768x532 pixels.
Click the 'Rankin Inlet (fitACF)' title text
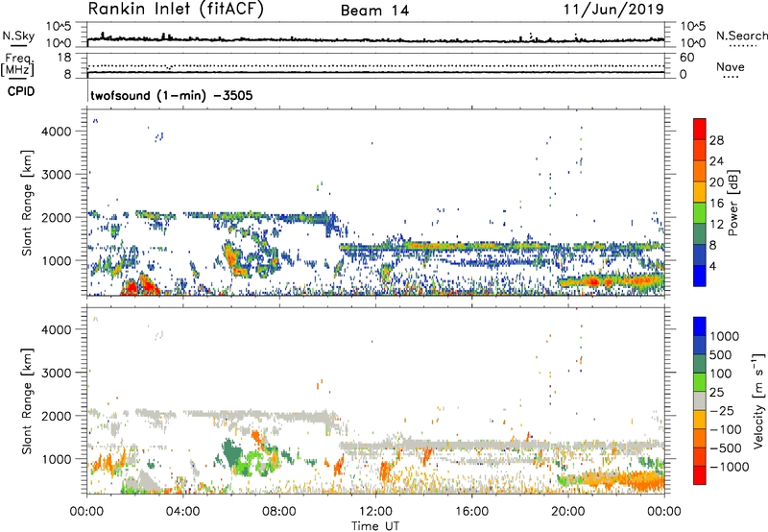click(176, 10)
